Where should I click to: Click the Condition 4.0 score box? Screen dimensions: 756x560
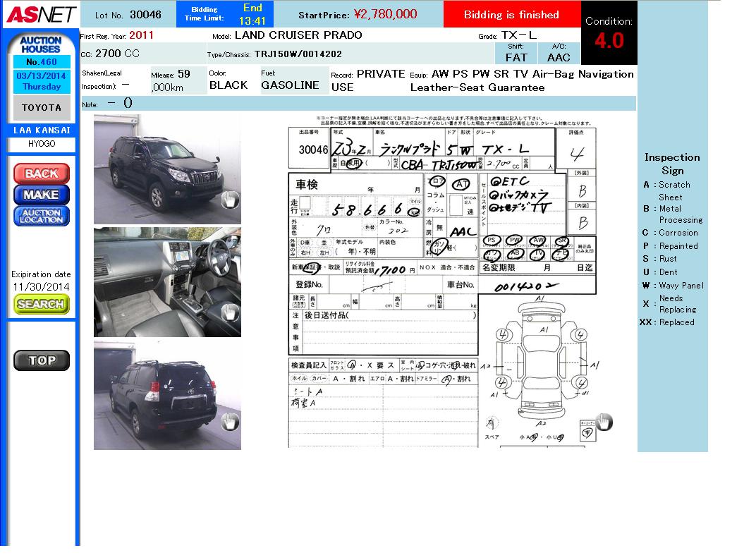[x=609, y=33]
